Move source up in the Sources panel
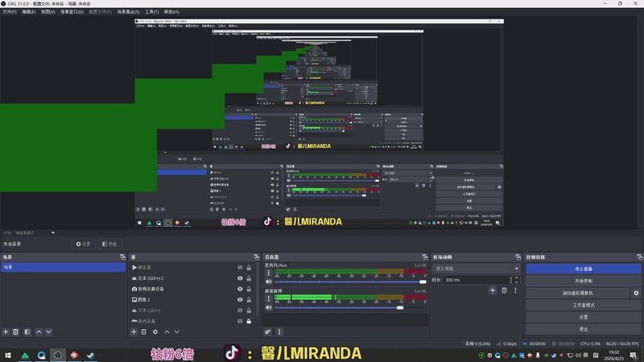The width and height of the screenshot is (644, 362). (x=167, y=331)
